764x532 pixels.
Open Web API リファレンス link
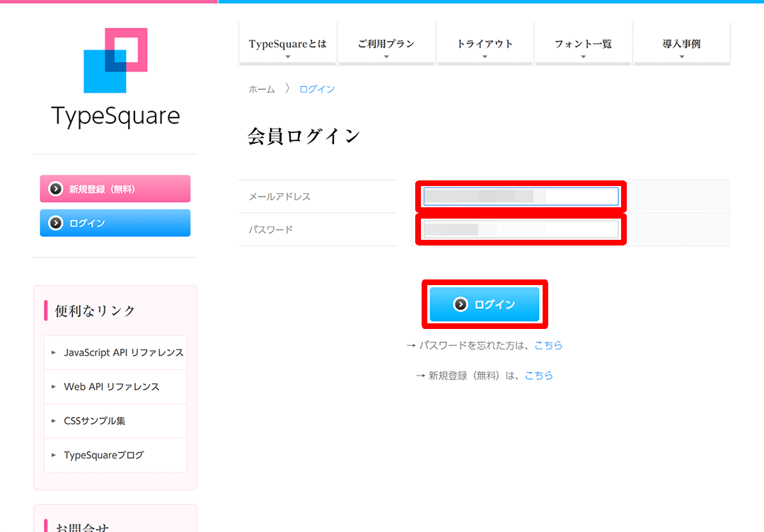[112, 387]
